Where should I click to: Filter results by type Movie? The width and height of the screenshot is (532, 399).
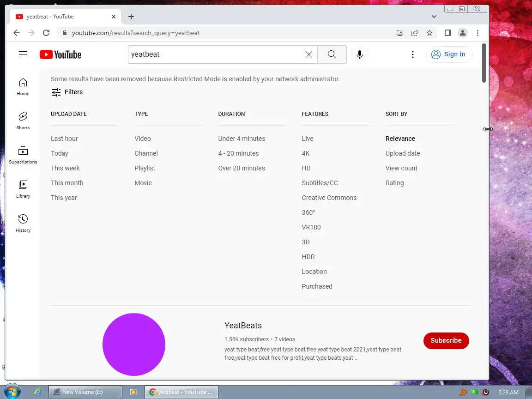pyautogui.click(x=143, y=183)
